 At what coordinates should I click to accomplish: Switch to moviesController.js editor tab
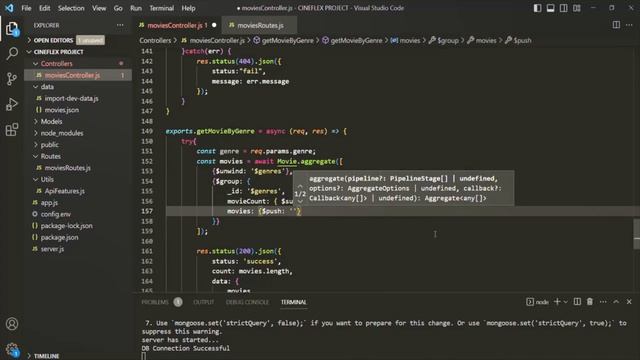pyautogui.click(x=178, y=25)
